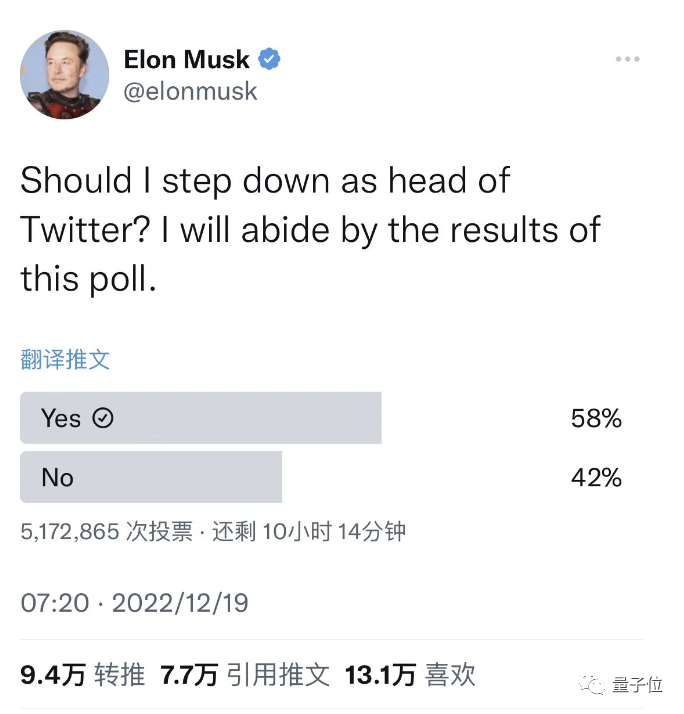Click the 07:20 · 2022/12/19 timestamp

pos(134,603)
